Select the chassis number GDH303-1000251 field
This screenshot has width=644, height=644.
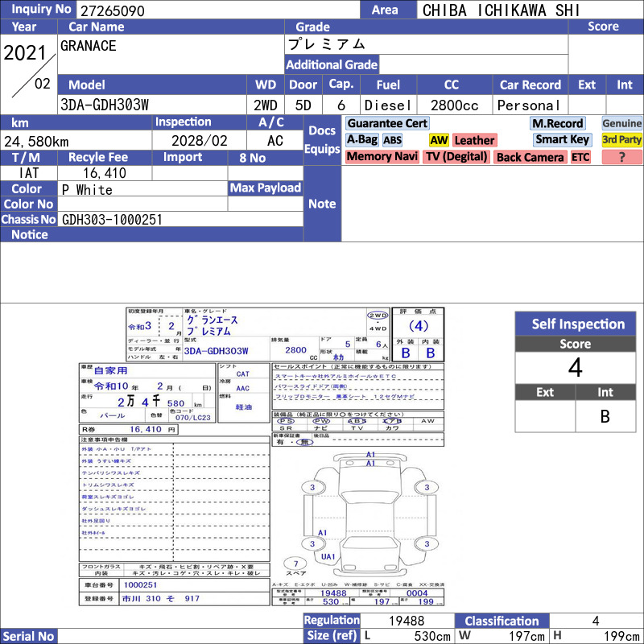pyautogui.click(x=180, y=219)
